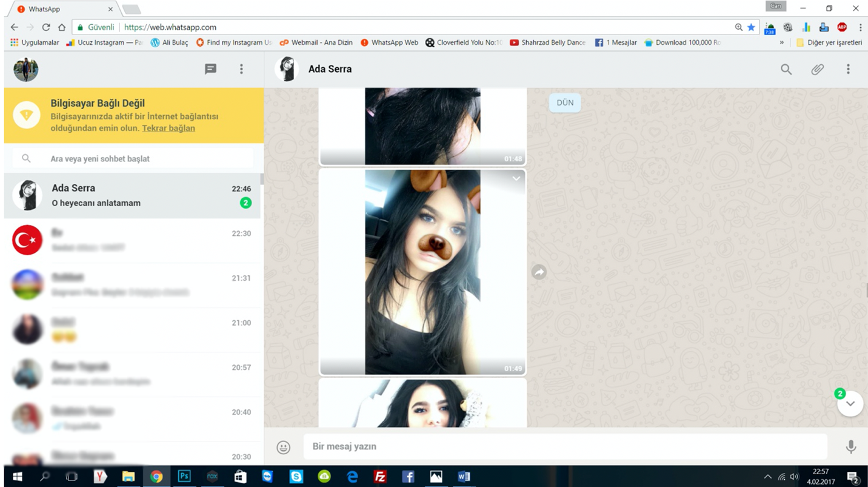Viewport: 868px width, 487px height.
Task: Open the chat last active at 20:40
Action: (x=132, y=418)
